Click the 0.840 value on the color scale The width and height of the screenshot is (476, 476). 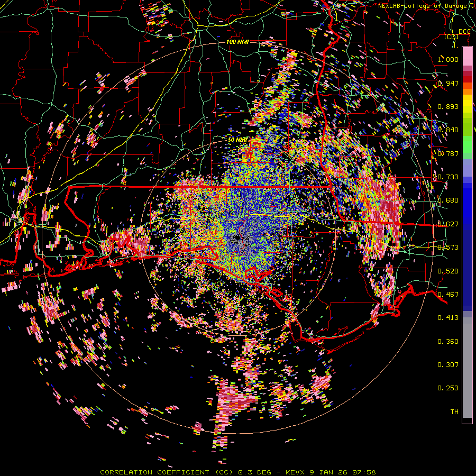point(448,130)
